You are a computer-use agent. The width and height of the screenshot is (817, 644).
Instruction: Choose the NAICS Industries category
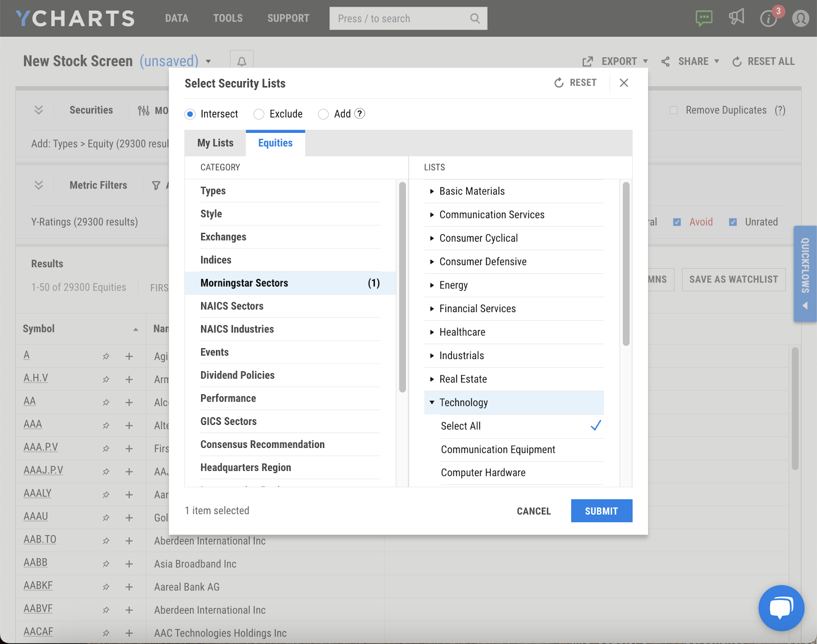click(290, 329)
